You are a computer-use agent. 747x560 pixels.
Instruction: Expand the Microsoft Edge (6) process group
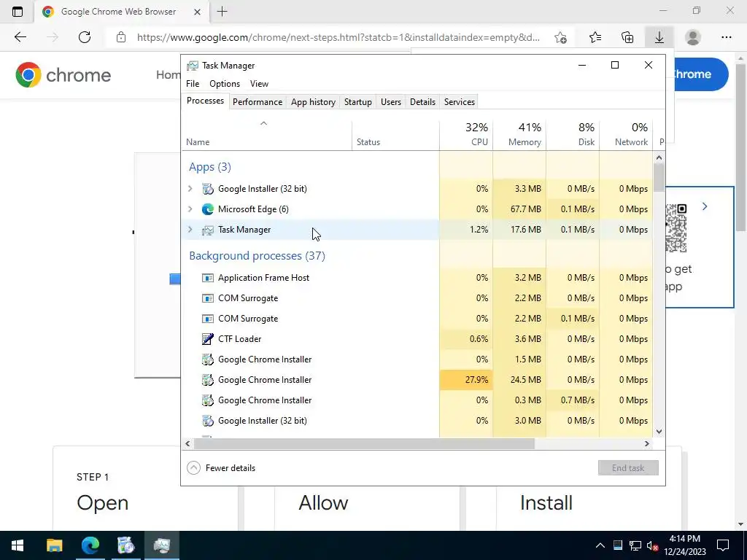click(190, 209)
